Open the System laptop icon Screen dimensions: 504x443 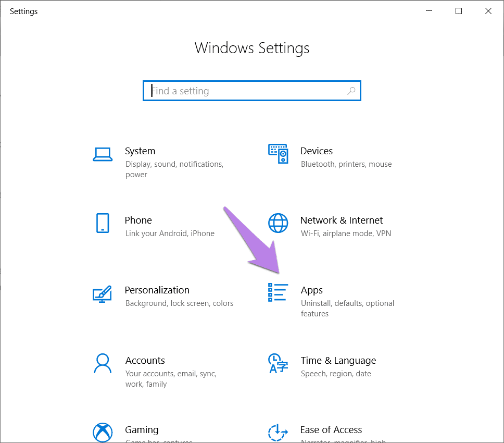point(103,154)
